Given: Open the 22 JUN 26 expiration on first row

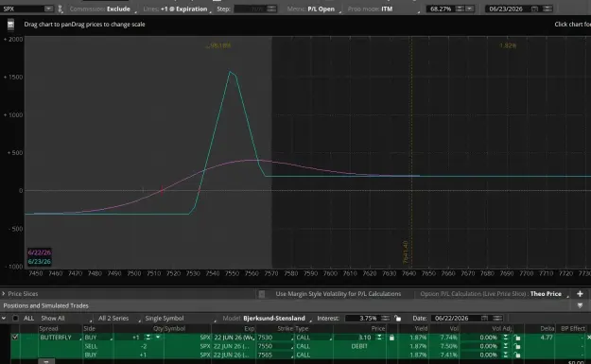Looking at the screenshot, I should point(235,338).
